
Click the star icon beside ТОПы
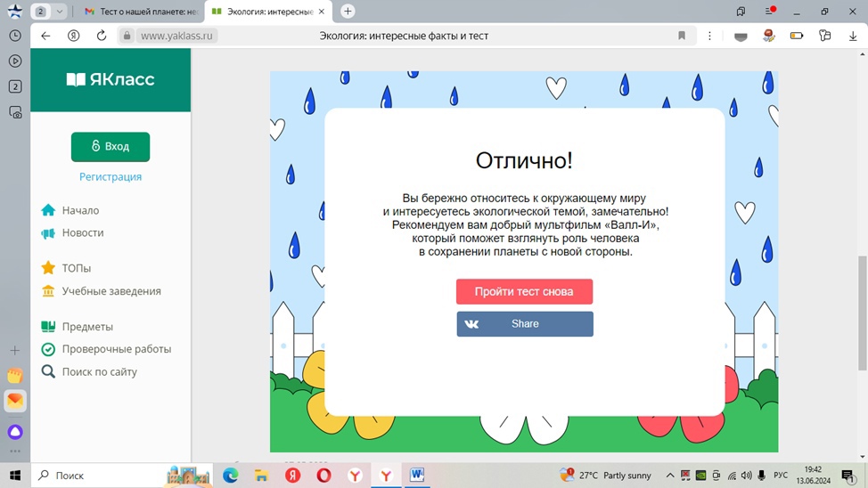click(48, 268)
